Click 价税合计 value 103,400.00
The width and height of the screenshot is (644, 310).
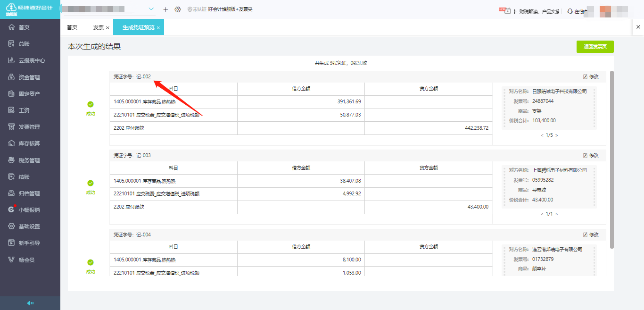point(544,120)
